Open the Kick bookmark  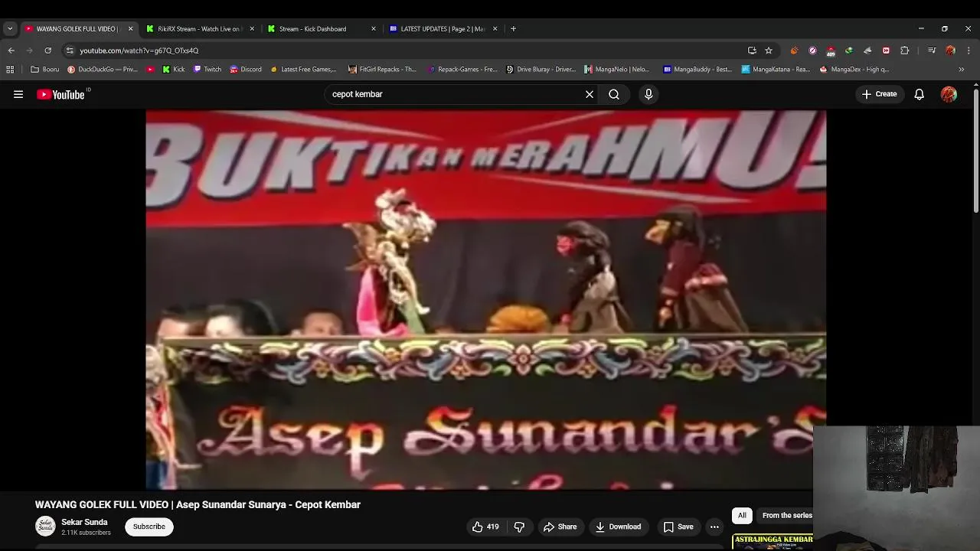174,70
